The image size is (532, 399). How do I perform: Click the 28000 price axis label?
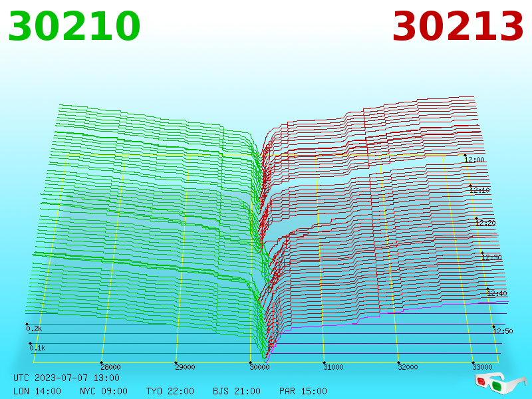coord(110,367)
